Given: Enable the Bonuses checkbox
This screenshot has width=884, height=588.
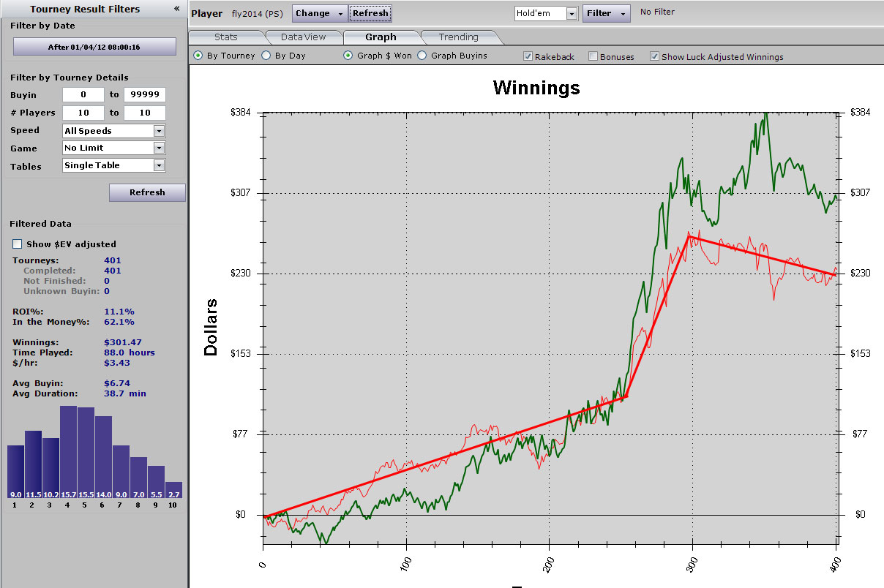Looking at the screenshot, I should click(593, 56).
